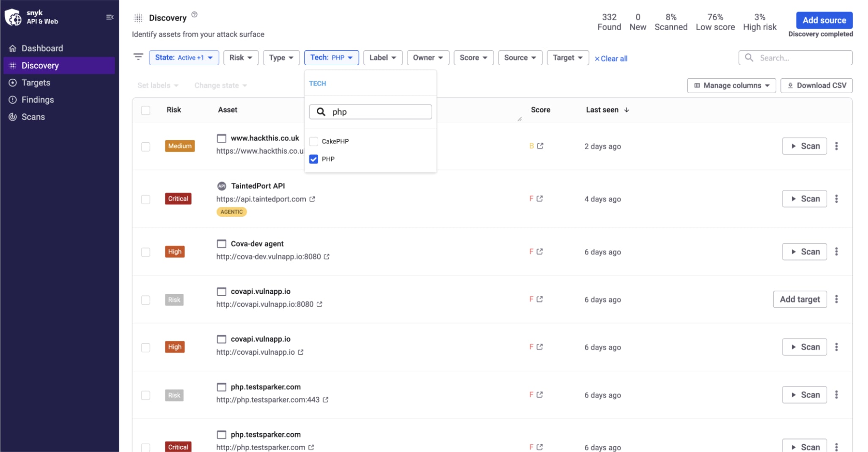The image size is (868, 452).
Task: Open more options for Cova-dev agent row
Action: pos(836,252)
